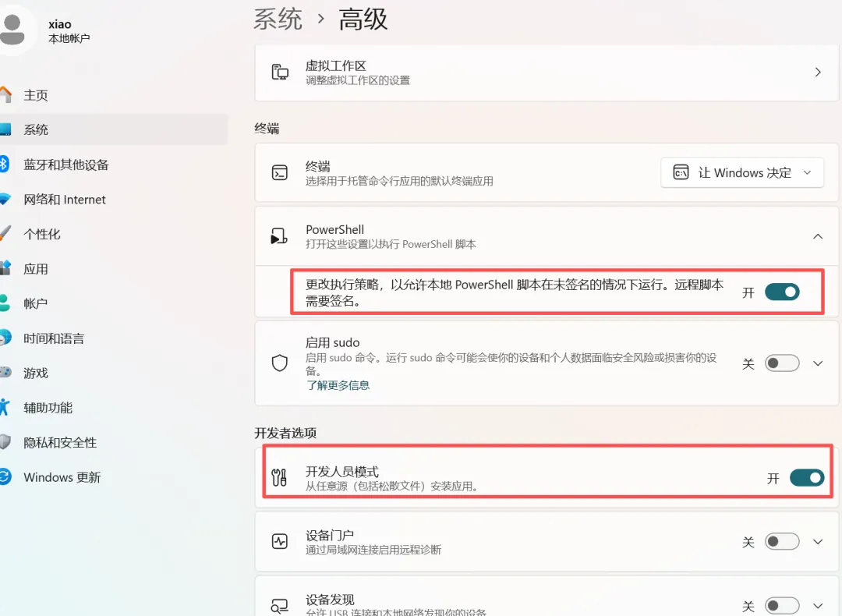Open 虚拟工作区 via its right chevron
Image resolution: width=842 pixels, height=616 pixels.
pyautogui.click(x=817, y=72)
